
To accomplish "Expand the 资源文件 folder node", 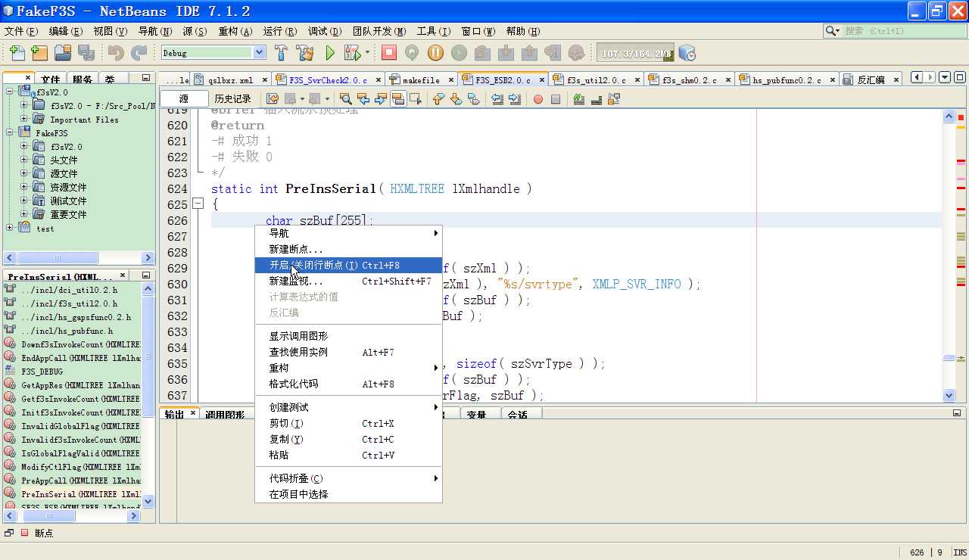I will pos(24,188).
